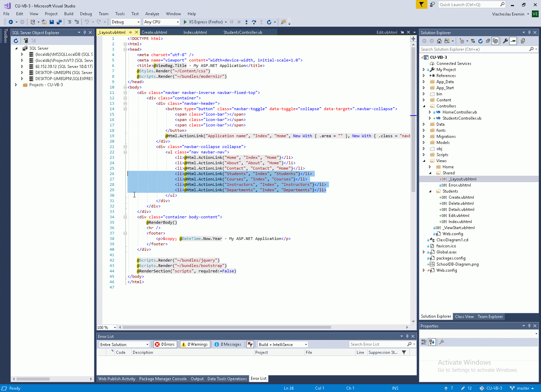Click the editor horizontal scrollbar
Image resolution: width=541 pixels, height=392 pixels.
point(227,327)
